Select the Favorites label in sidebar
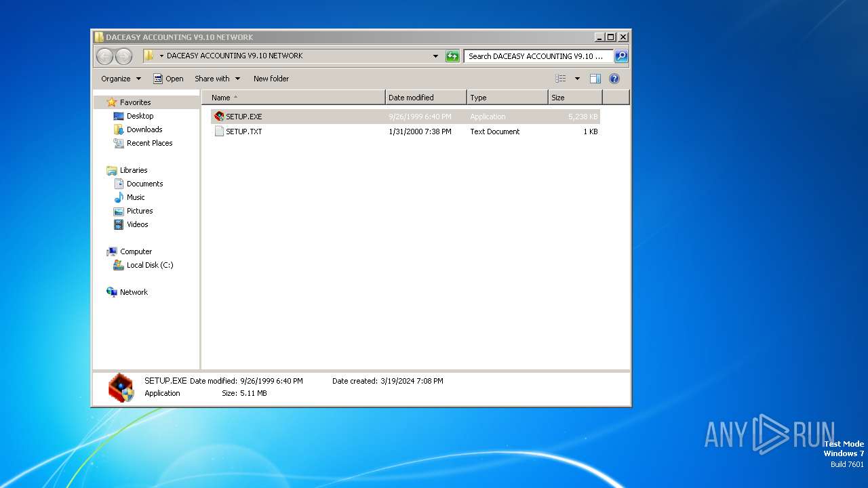This screenshot has width=868, height=488. point(136,102)
